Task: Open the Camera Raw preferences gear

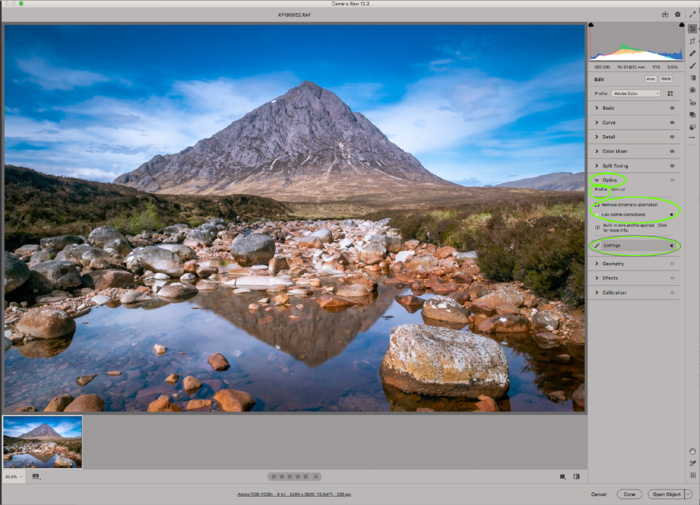Action: 678,15
